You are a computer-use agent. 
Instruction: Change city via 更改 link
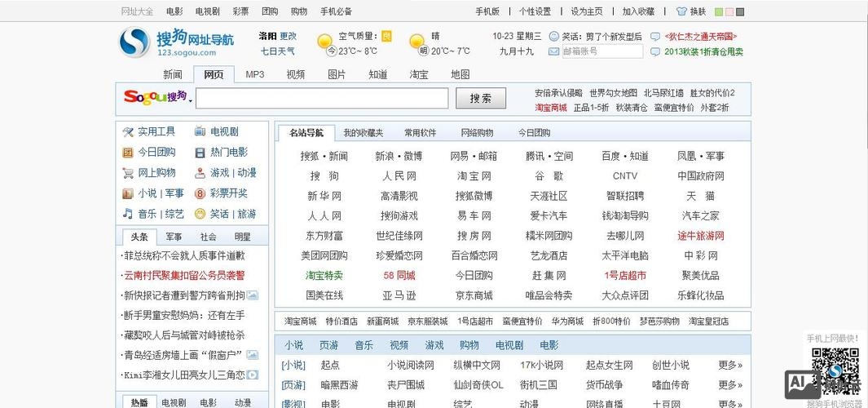point(288,36)
